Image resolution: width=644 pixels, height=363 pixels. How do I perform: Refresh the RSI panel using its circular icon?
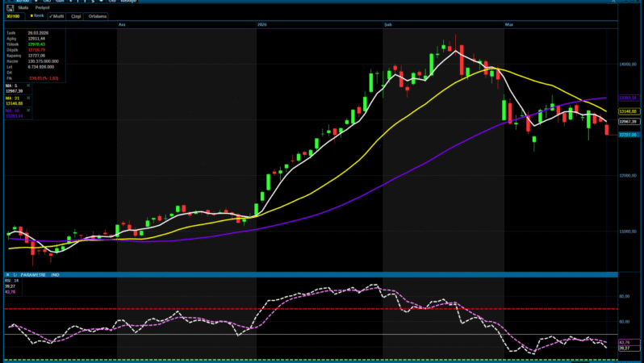[15, 274]
